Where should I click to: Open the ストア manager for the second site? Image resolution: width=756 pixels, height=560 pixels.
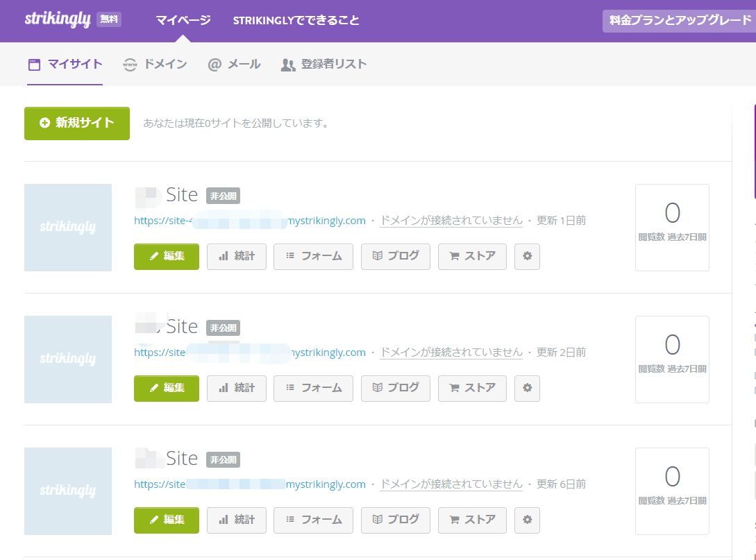(x=472, y=388)
